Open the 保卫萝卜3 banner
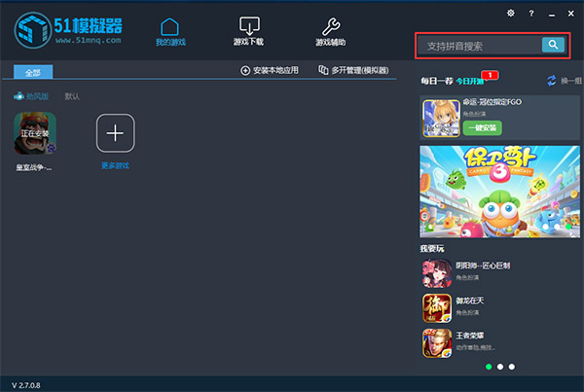The width and height of the screenshot is (584, 392). (500, 192)
